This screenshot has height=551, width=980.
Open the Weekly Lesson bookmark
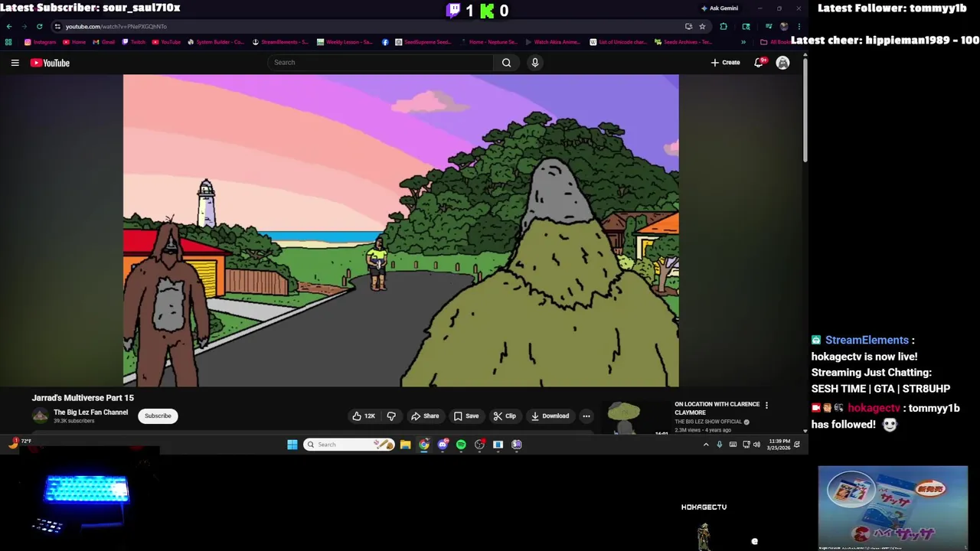click(x=345, y=42)
